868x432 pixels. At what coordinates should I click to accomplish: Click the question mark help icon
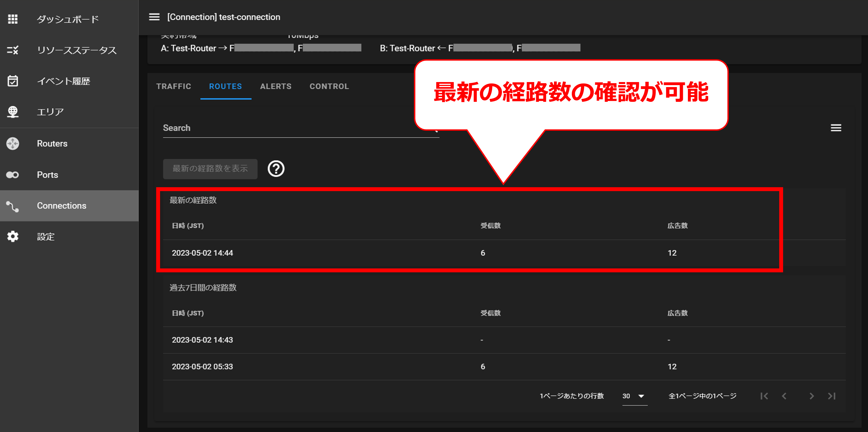pos(276,169)
